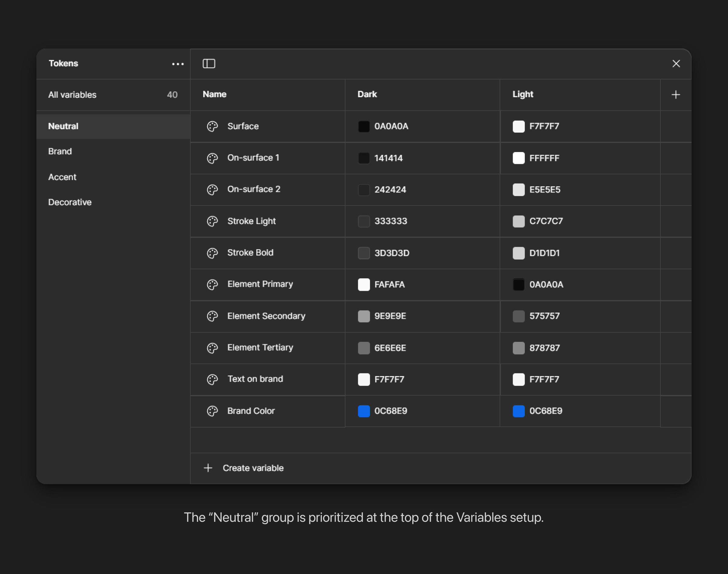Open Stroke Light dark swatch 333333

(364, 221)
